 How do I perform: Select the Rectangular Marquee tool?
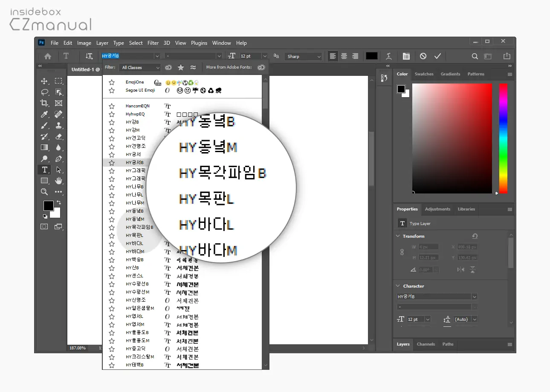[x=58, y=81]
